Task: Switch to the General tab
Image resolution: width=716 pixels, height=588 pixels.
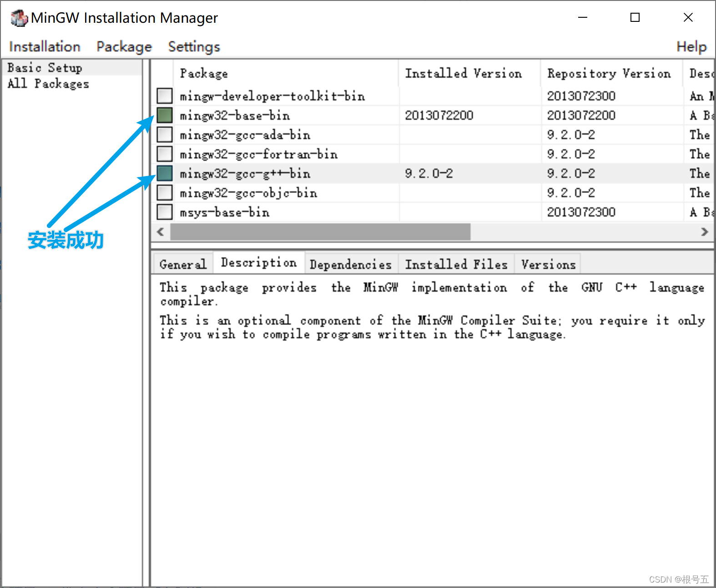Action: pos(183,264)
